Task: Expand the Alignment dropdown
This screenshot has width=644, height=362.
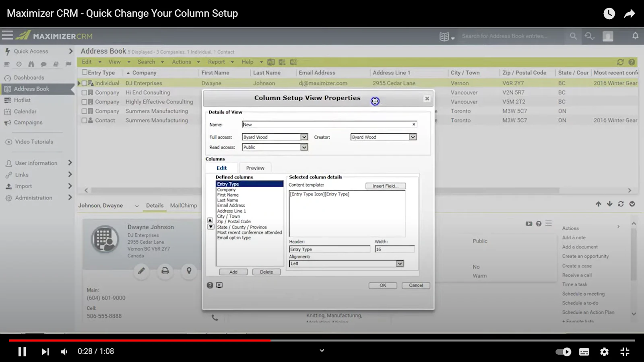Action: 400,263
